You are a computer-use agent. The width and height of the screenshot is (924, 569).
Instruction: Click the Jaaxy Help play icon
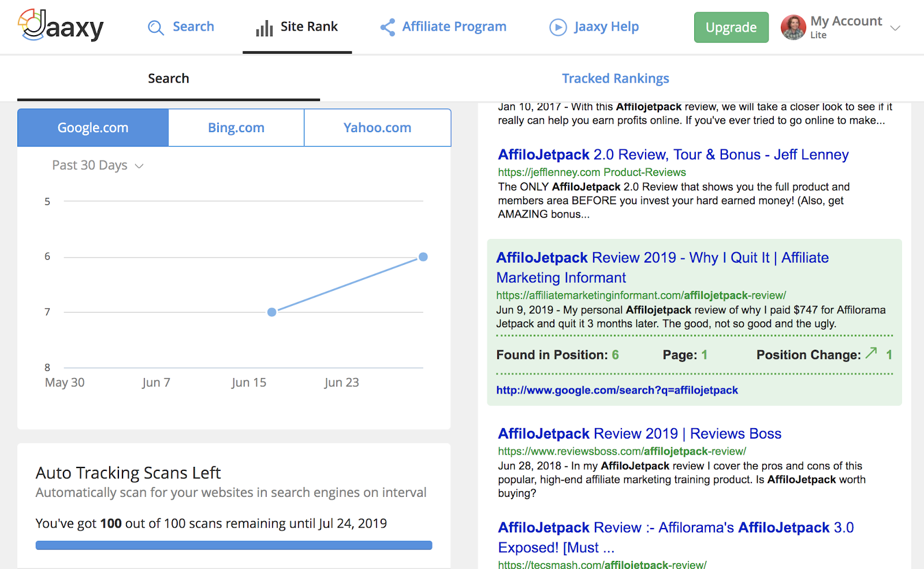(x=558, y=27)
